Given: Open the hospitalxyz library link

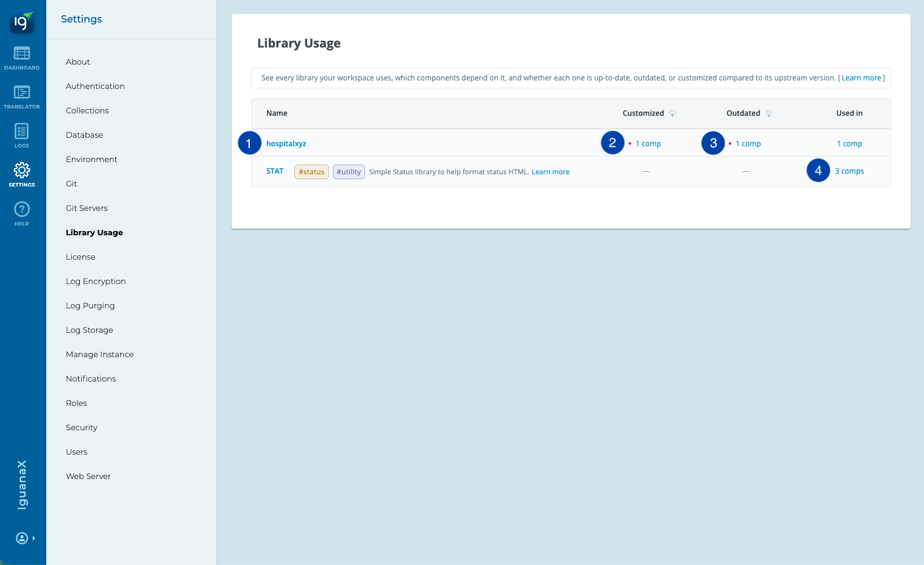Looking at the screenshot, I should [x=286, y=144].
